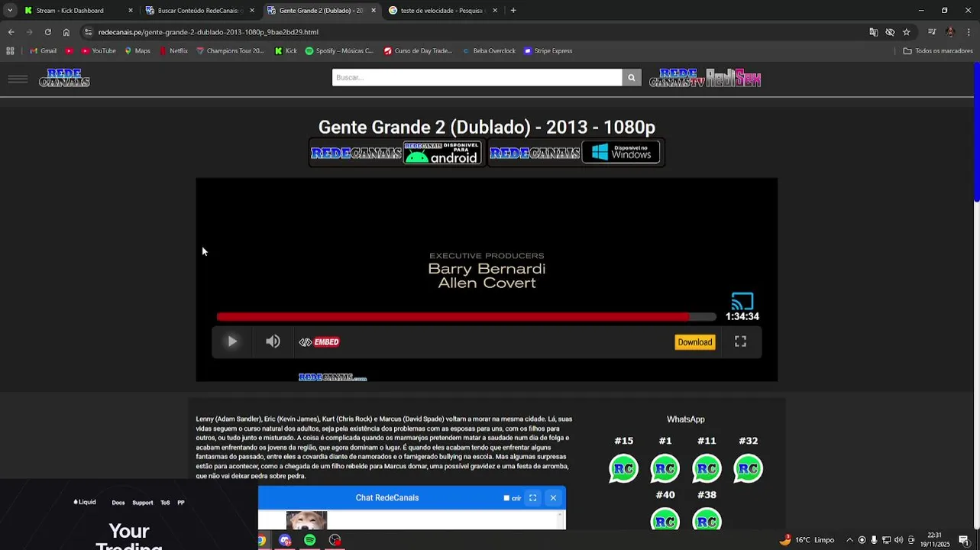Join WhatsApp group #32
The width and height of the screenshot is (980, 550).
748,468
